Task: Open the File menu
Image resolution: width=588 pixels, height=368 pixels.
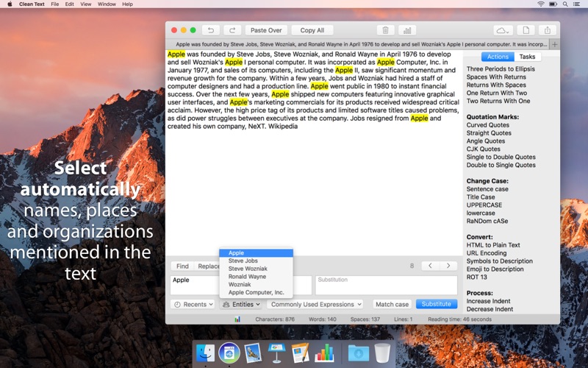Action: click(x=54, y=4)
